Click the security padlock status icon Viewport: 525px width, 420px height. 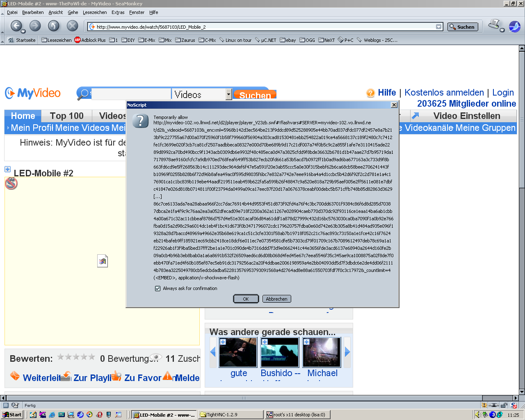(504, 405)
